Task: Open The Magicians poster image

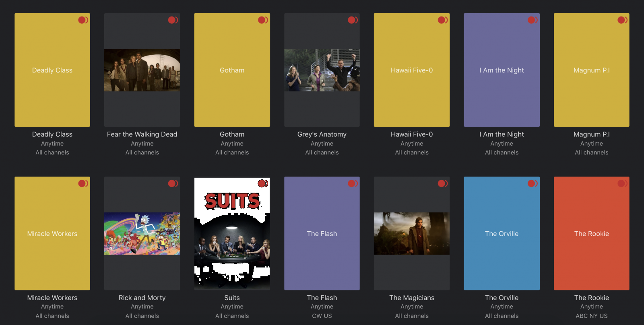Action: (412, 233)
